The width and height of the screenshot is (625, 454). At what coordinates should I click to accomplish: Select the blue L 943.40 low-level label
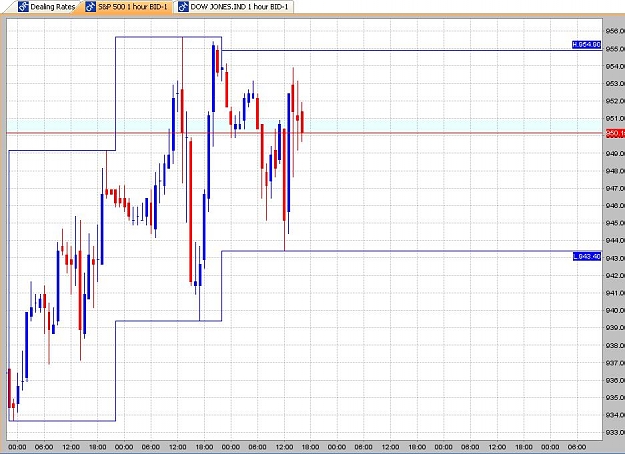click(587, 256)
